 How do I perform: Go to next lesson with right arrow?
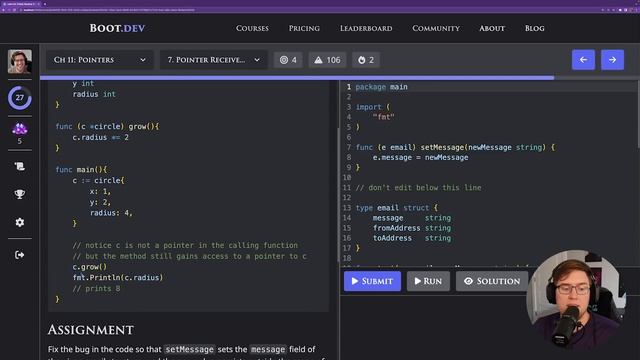click(612, 60)
